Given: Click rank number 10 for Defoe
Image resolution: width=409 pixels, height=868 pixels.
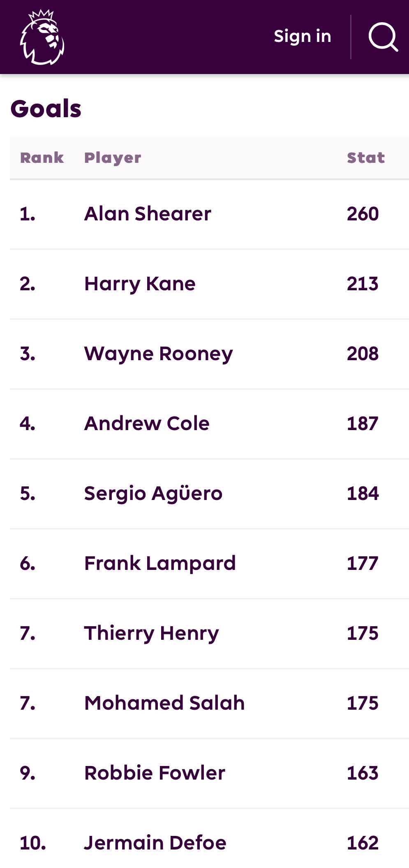Looking at the screenshot, I should (33, 843).
